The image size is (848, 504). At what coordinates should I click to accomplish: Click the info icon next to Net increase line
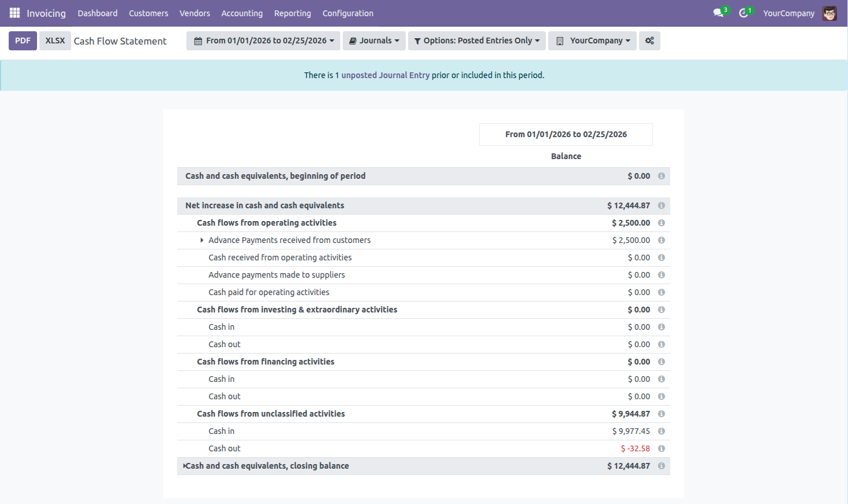point(661,205)
